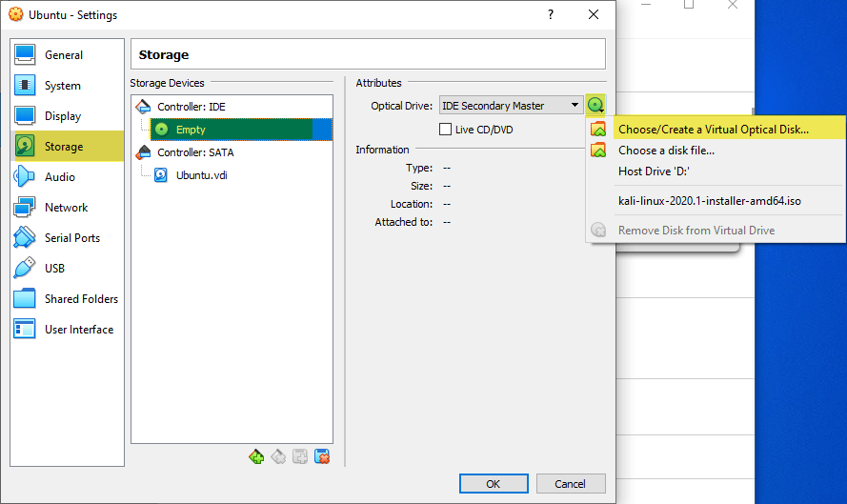Click the help question mark button
Screen dimensions: 847x504
(x=551, y=14)
